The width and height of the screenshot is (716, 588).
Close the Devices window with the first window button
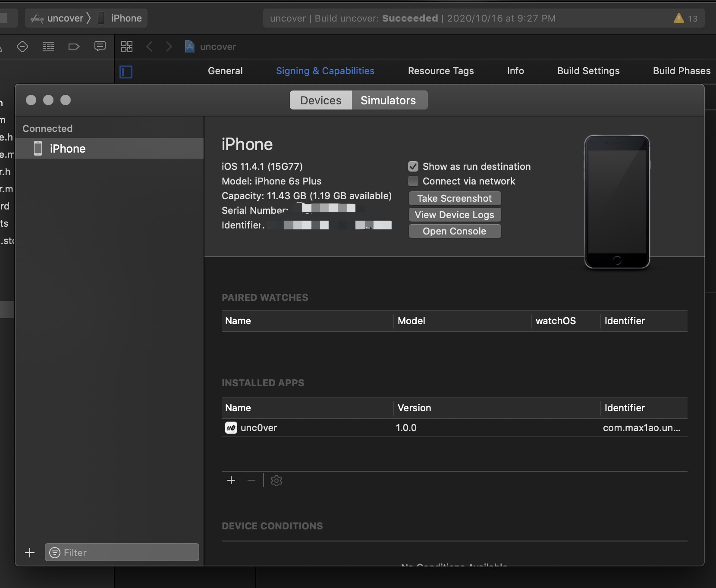coord(31,100)
